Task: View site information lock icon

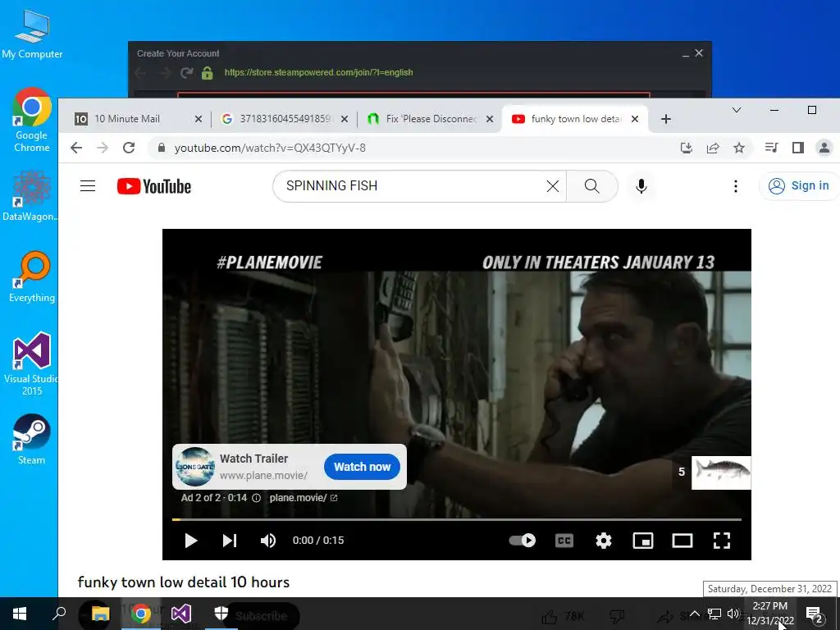Action: pyautogui.click(x=161, y=148)
